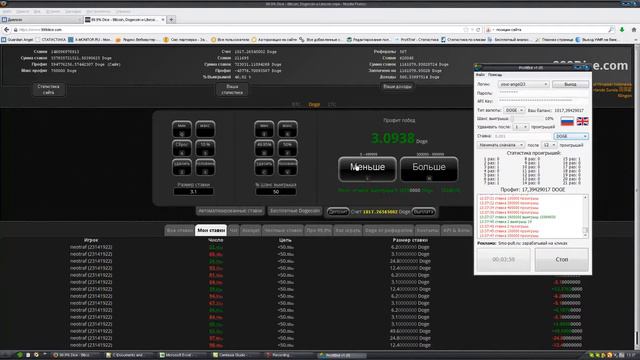640x360 pixels.
Task: Click the Выплата button
Action: (423, 212)
